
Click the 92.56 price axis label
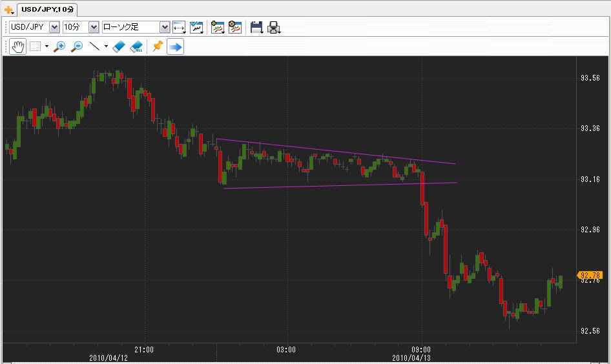[x=590, y=331]
